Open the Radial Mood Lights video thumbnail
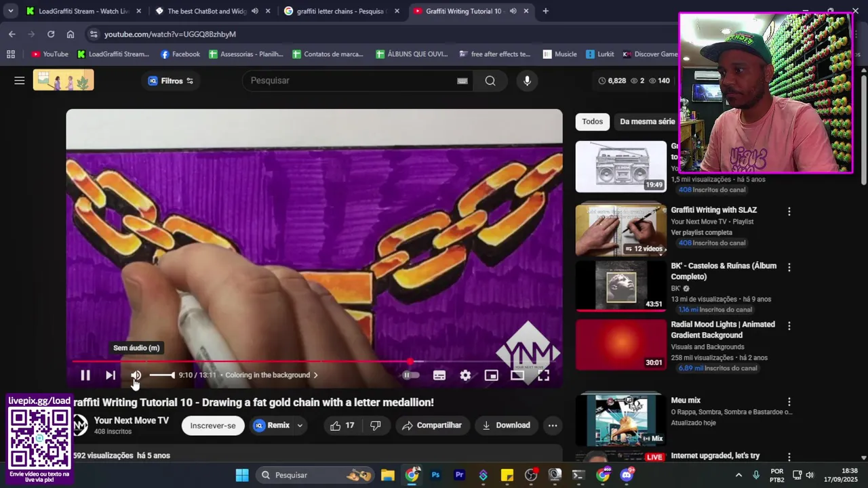Viewport: 868px width, 488px height. (x=621, y=344)
